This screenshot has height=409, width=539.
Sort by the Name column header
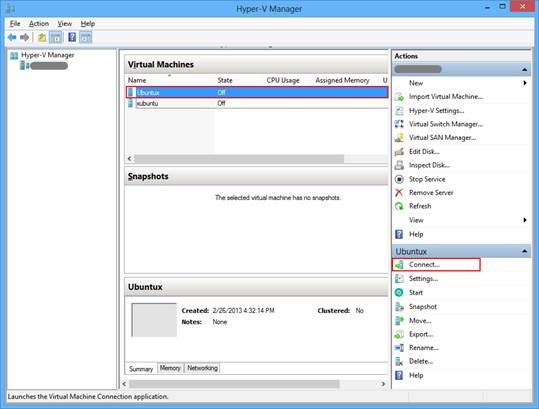click(137, 80)
